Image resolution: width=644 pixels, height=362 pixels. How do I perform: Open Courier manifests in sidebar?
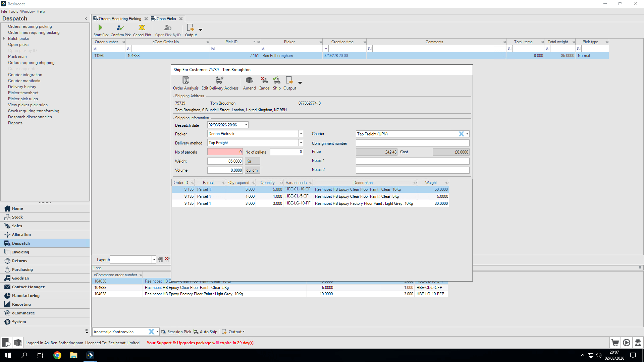tap(24, 81)
